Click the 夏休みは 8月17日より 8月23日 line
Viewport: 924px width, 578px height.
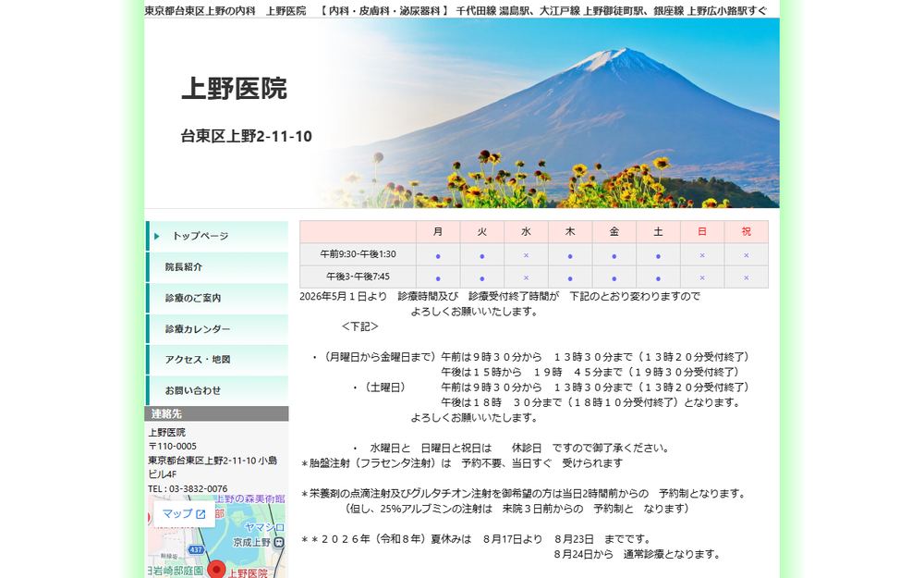(476, 539)
